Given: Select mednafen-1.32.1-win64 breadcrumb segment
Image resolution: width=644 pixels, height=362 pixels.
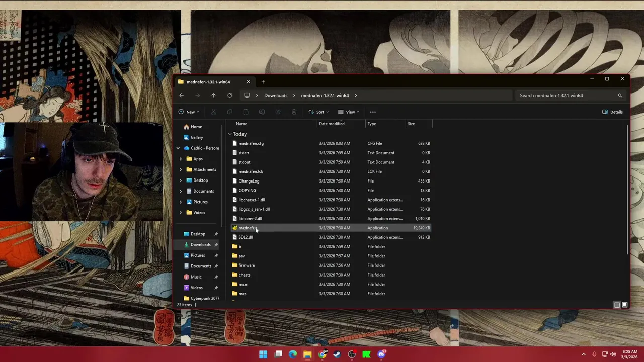Looking at the screenshot, I should coord(325,95).
